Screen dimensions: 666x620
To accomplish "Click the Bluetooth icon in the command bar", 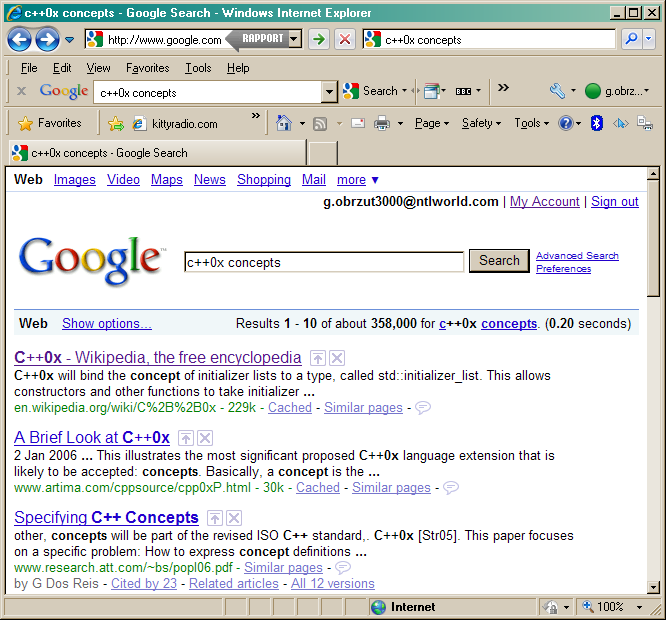I will pos(597,123).
